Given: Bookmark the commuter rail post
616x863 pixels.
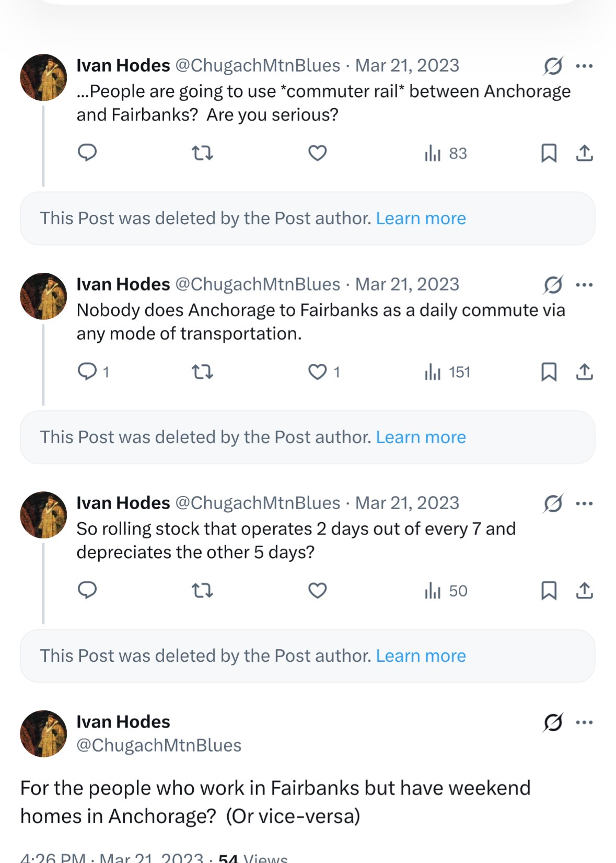Looking at the screenshot, I should click(549, 153).
